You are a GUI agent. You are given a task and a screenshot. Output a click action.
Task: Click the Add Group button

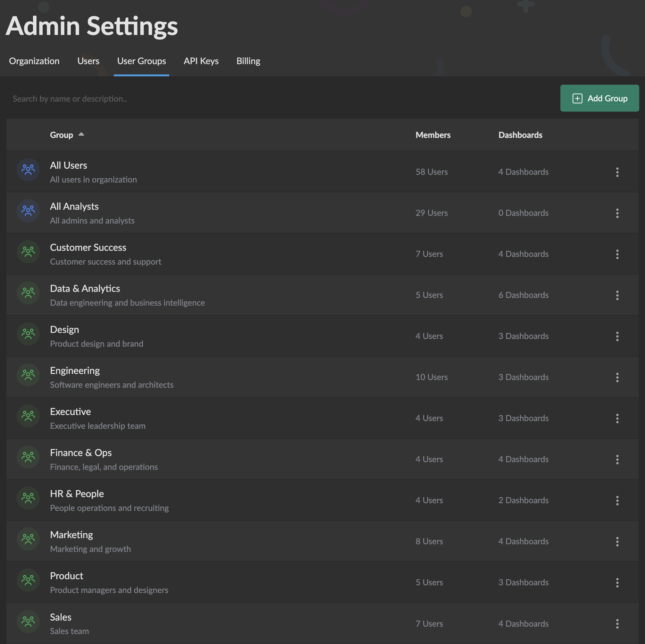(x=599, y=98)
